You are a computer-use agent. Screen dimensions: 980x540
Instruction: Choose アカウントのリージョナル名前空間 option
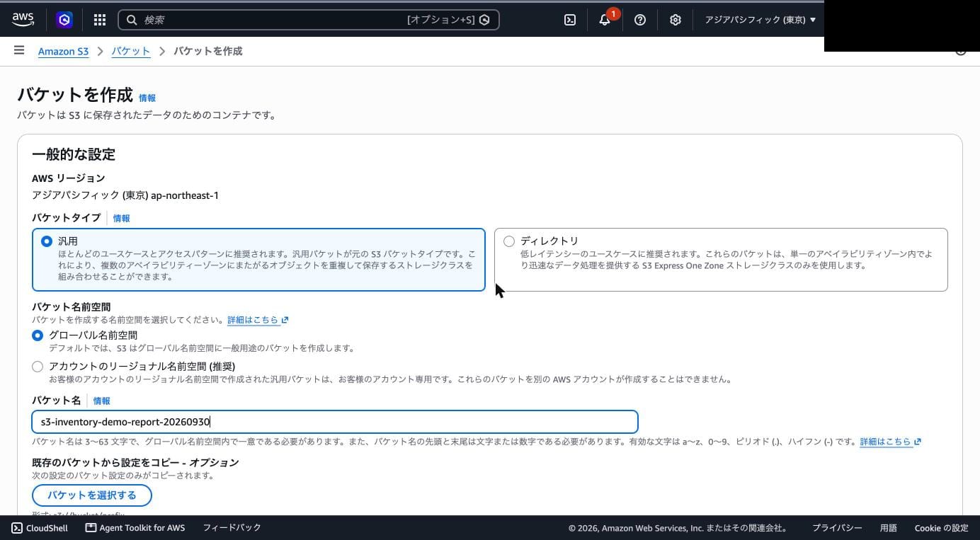coord(38,367)
